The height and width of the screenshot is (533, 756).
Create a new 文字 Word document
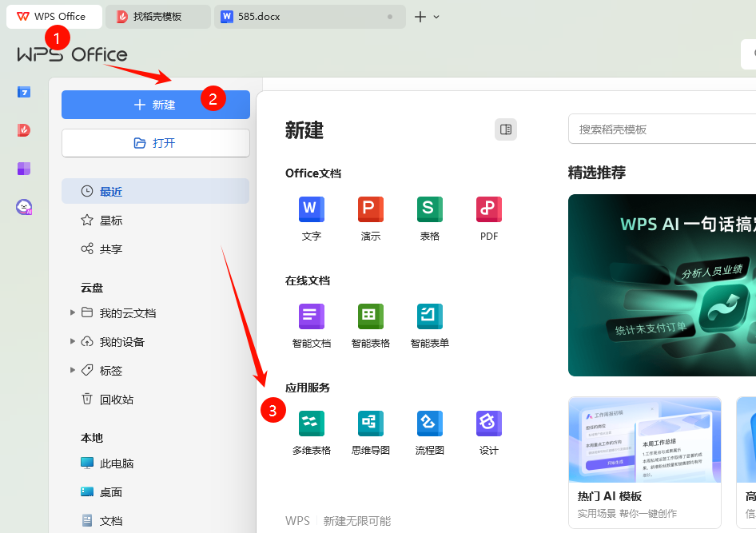312,219
